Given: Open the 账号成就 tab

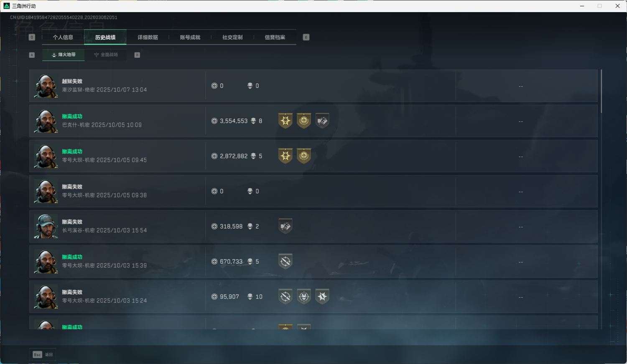Looking at the screenshot, I should pyautogui.click(x=190, y=37).
